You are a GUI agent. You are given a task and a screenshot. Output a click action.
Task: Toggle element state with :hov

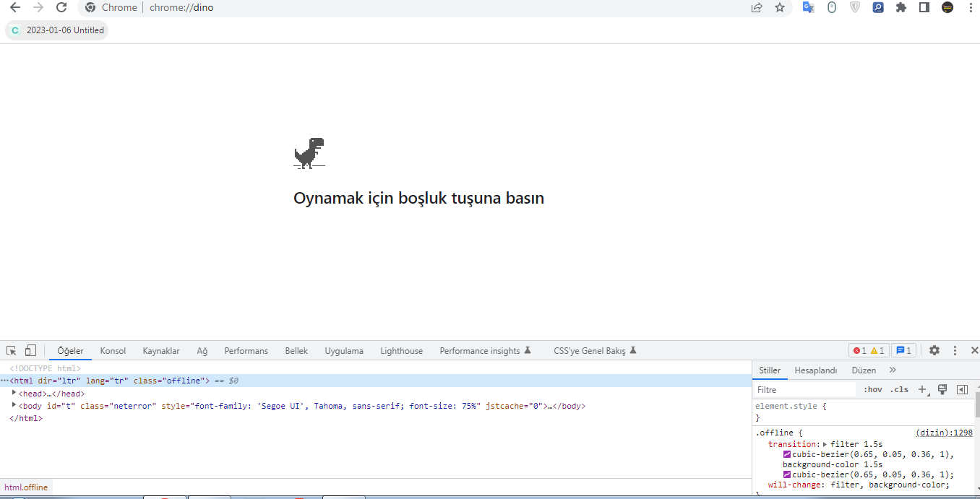coord(872,389)
